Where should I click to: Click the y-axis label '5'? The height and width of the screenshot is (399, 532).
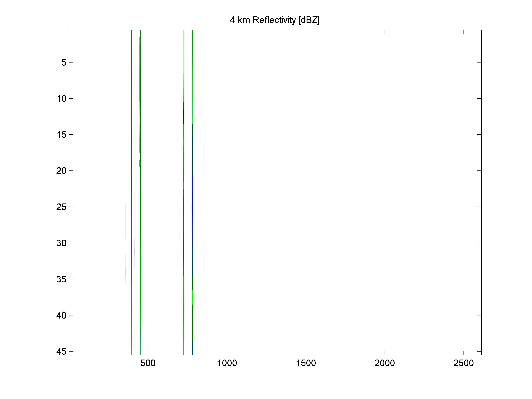pyautogui.click(x=64, y=63)
